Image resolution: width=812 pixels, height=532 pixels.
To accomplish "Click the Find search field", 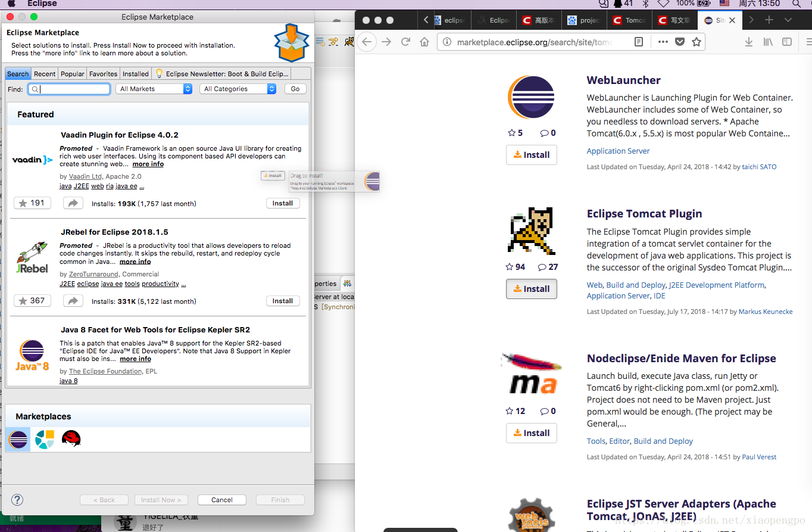I will (68, 88).
